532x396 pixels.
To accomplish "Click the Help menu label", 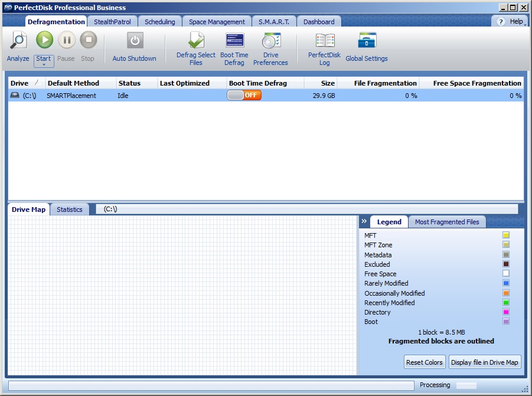I will click(x=517, y=21).
